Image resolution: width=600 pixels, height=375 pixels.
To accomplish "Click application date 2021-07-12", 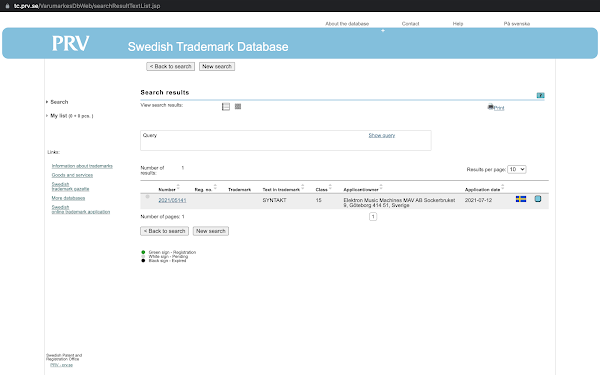I will 478,200.
